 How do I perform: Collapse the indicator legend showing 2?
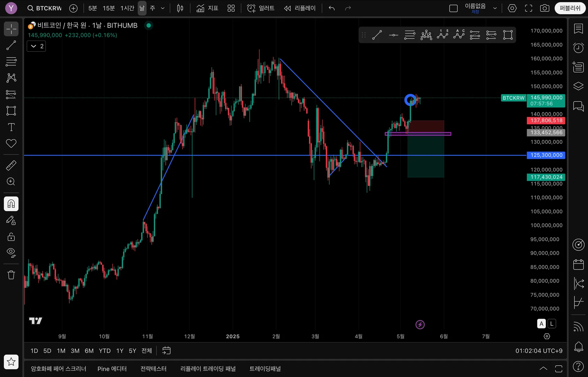click(x=36, y=46)
